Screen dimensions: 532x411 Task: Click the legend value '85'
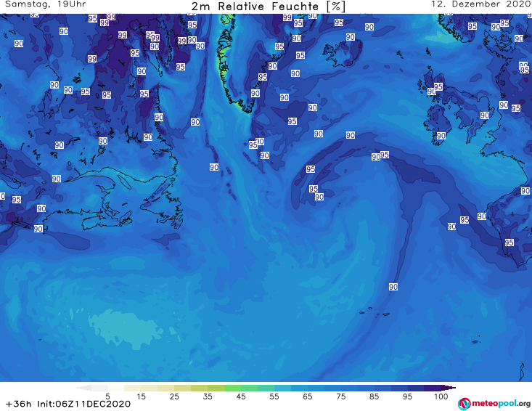[x=374, y=396]
